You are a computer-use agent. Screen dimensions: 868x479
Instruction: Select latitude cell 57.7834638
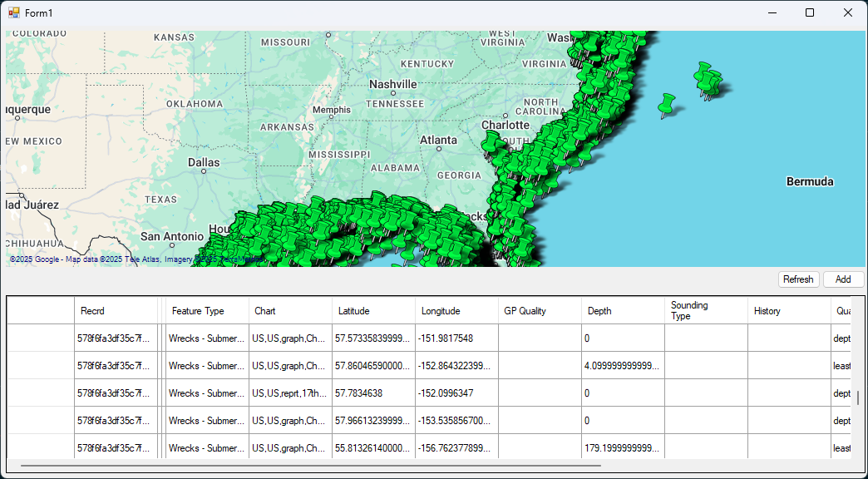(x=373, y=393)
